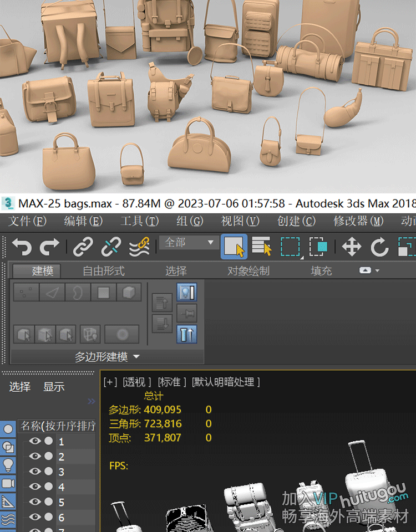Viewport: 416px width, 532px height.
Task: Click the Unlink selection icon
Action: tap(111, 247)
